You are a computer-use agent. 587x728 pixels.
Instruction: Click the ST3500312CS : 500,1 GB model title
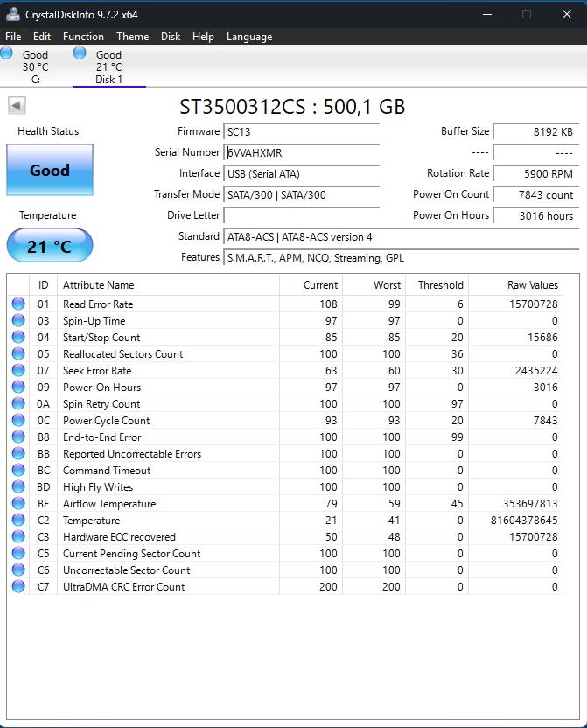coord(292,107)
